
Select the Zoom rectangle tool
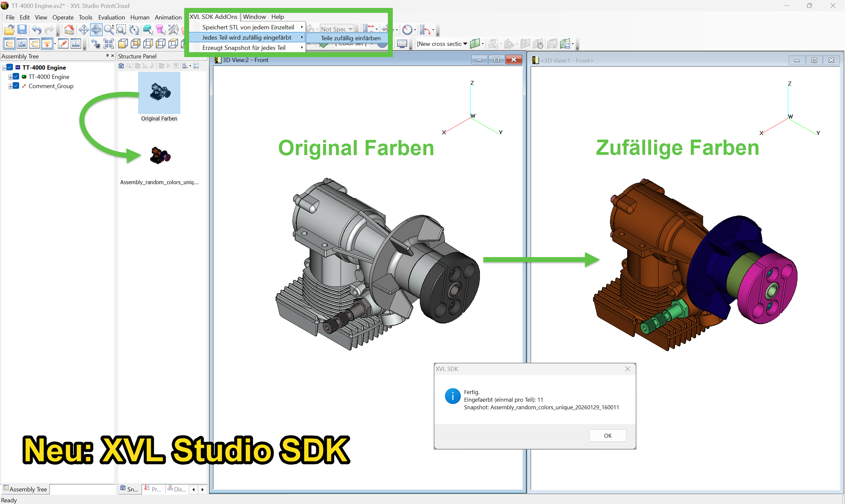tap(121, 30)
